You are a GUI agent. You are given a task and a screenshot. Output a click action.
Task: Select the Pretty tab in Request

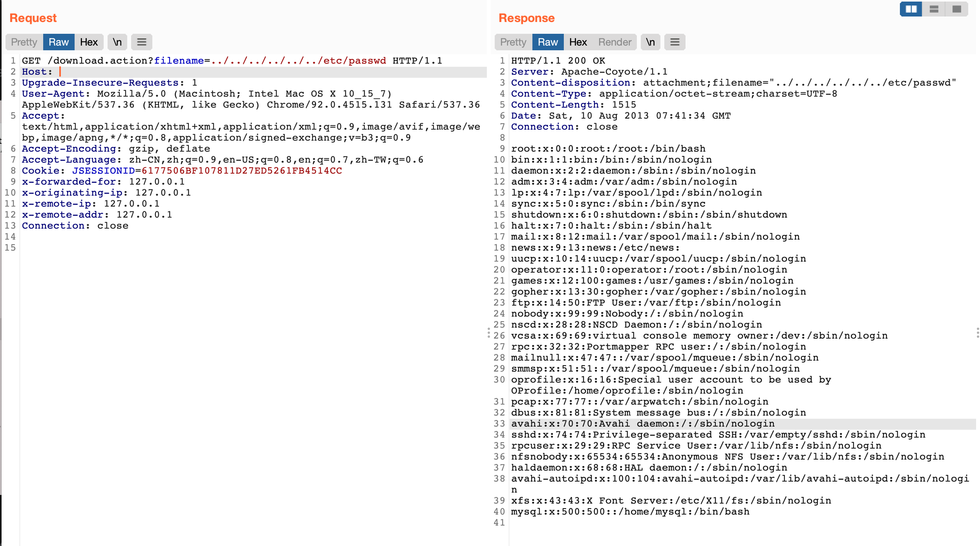[x=24, y=42]
